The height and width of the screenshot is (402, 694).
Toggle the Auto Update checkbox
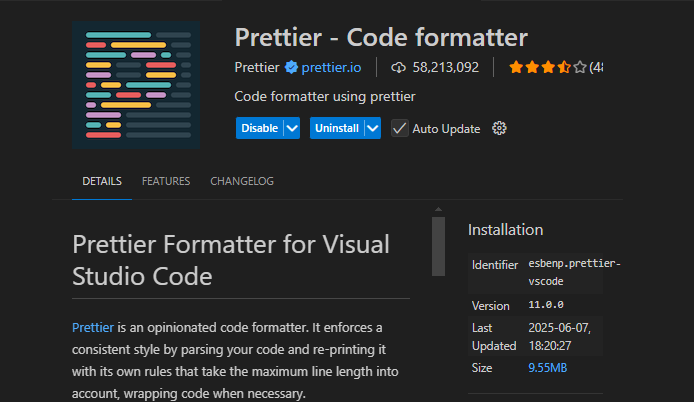click(400, 128)
